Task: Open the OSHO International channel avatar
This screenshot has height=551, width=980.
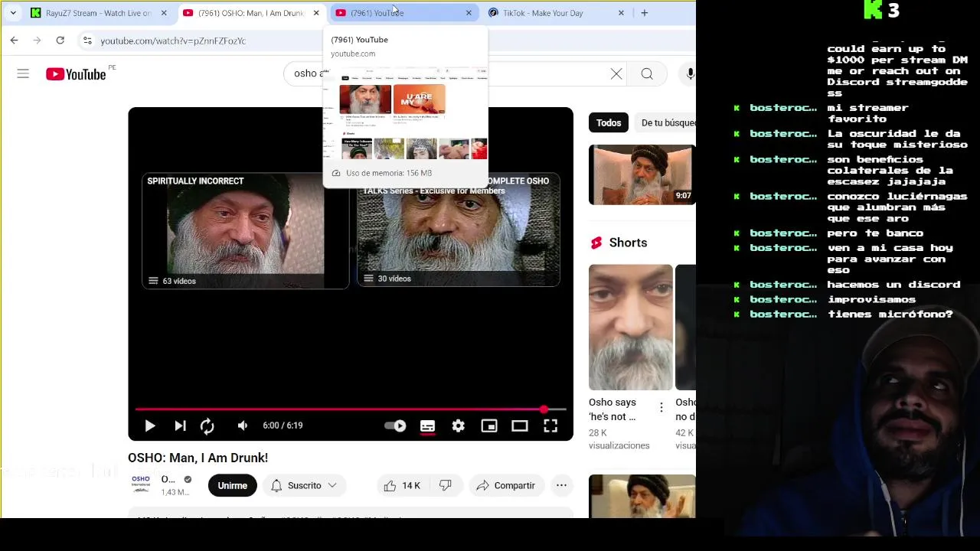Action: (x=141, y=484)
